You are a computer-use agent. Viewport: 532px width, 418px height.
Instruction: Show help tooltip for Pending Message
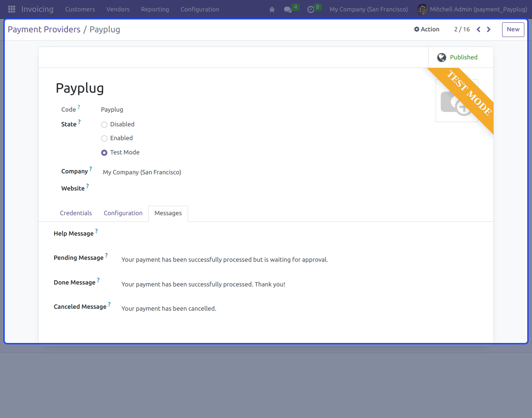click(106, 255)
